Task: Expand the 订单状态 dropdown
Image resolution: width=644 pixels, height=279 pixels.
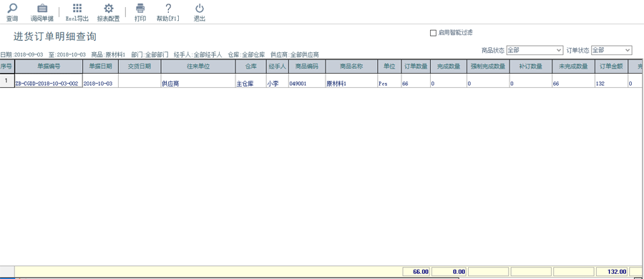Action: coord(611,50)
